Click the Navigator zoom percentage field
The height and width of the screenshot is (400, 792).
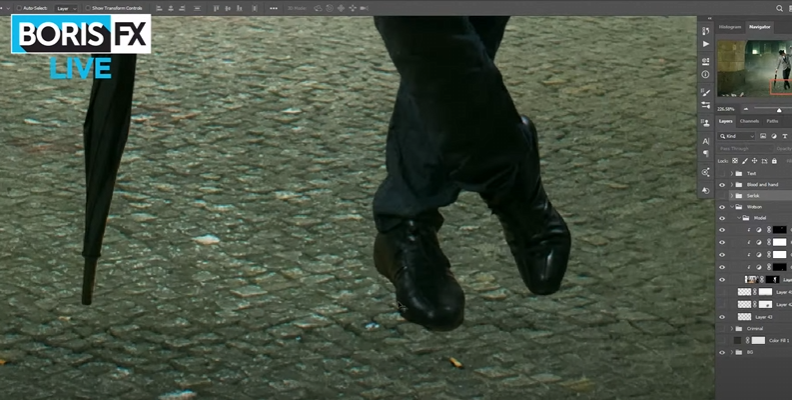click(x=726, y=109)
